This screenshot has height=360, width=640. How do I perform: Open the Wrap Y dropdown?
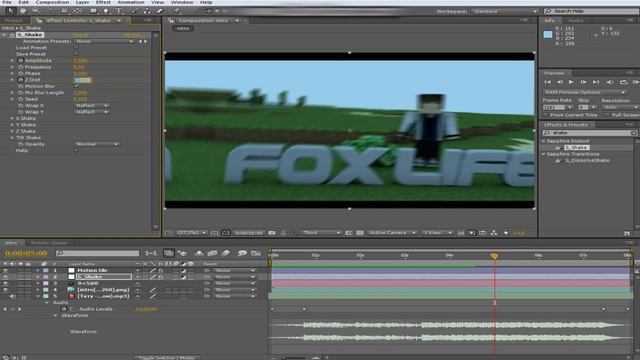click(x=92, y=112)
